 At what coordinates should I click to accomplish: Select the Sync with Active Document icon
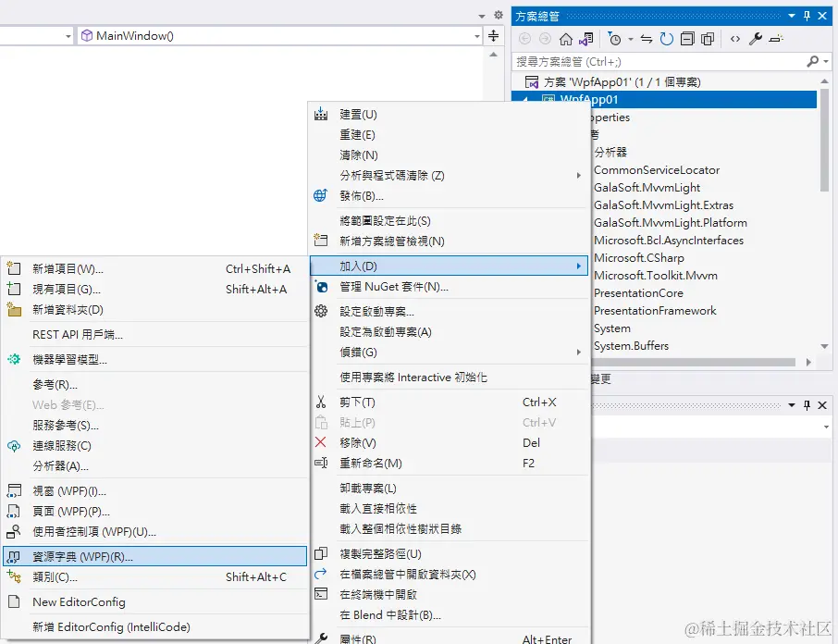pos(646,38)
